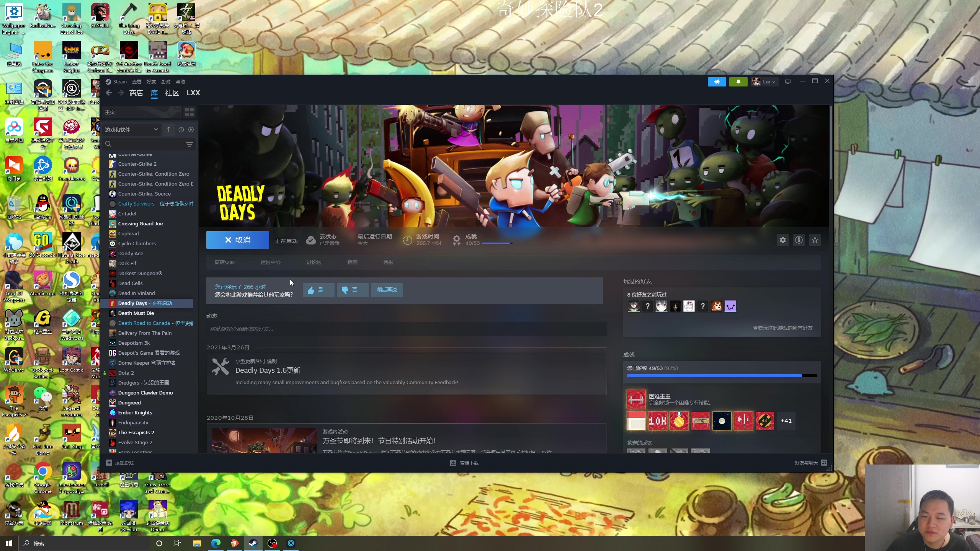Toggle the ready-to-play filter icon

191,130
